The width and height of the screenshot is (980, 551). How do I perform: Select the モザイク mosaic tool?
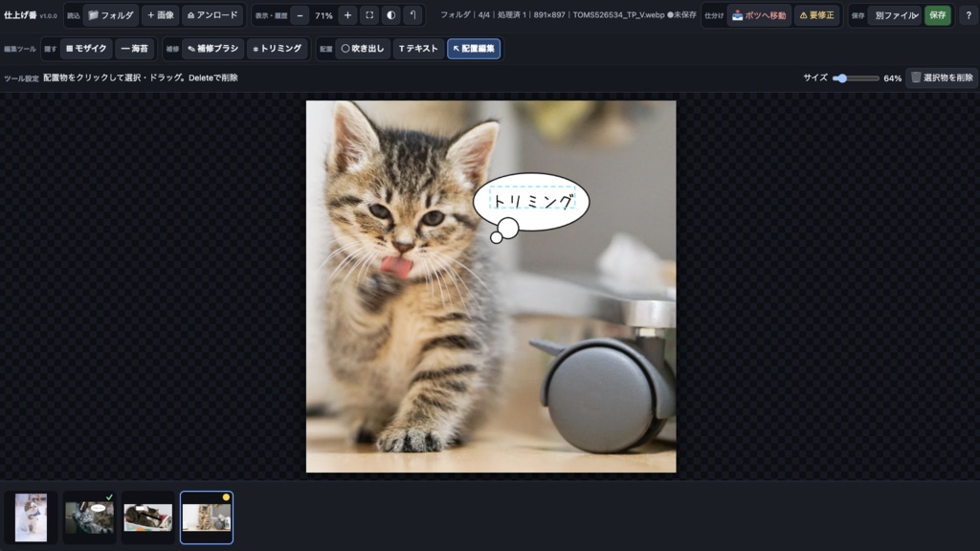86,48
